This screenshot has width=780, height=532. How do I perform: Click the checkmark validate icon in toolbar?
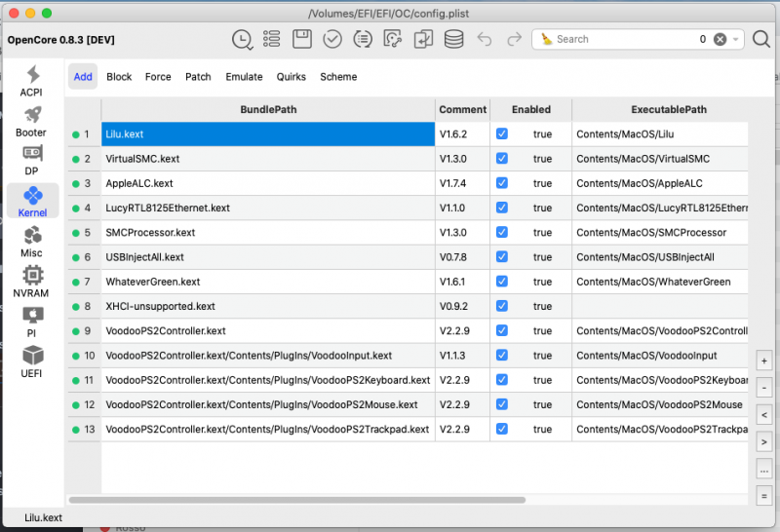point(332,39)
